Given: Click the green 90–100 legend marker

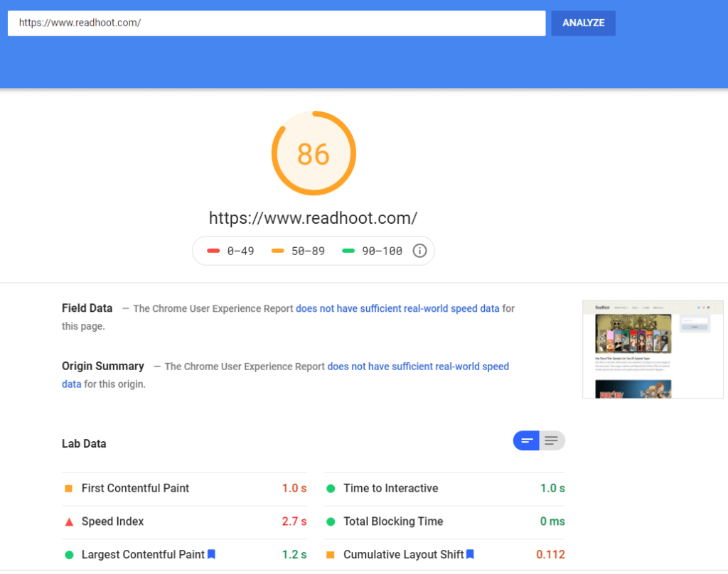Looking at the screenshot, I should (348, 251).
